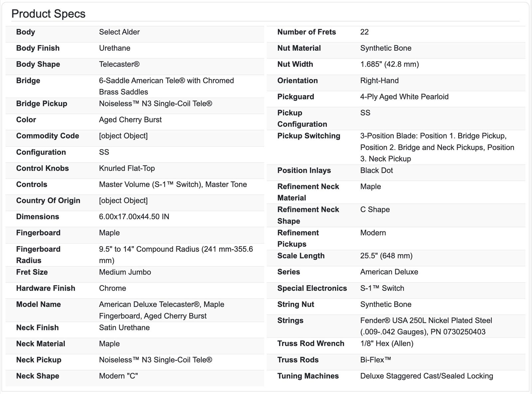Click the Product Specs heading
The image size is (532, 394).
click(x=49, y=14)
